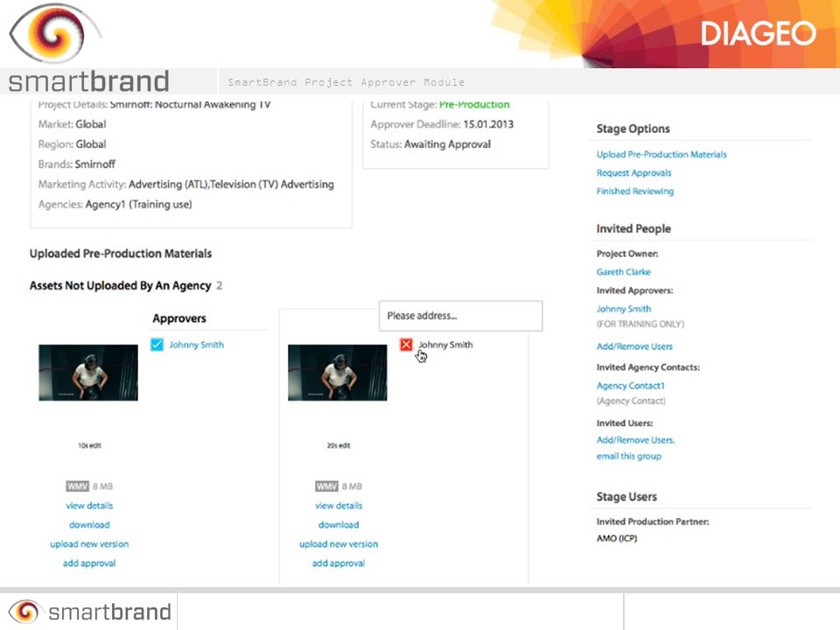Viewport: 840px width, 630px height.
Task: Open the 10s edit video thumbnail
Action: pos(88,373)
